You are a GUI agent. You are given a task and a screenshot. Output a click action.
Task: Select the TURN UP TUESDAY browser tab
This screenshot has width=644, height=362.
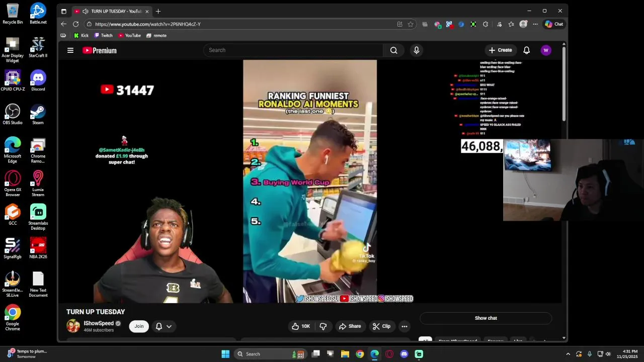[x=112, y=11]
